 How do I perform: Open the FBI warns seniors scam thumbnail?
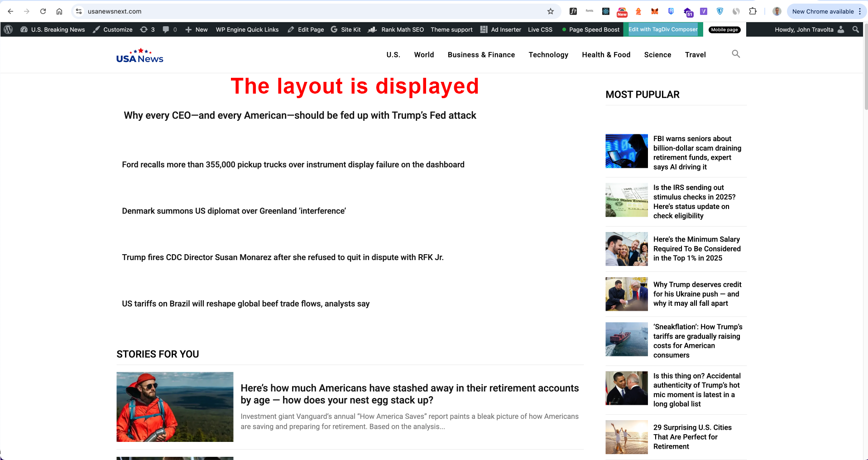tap(627, 151)
